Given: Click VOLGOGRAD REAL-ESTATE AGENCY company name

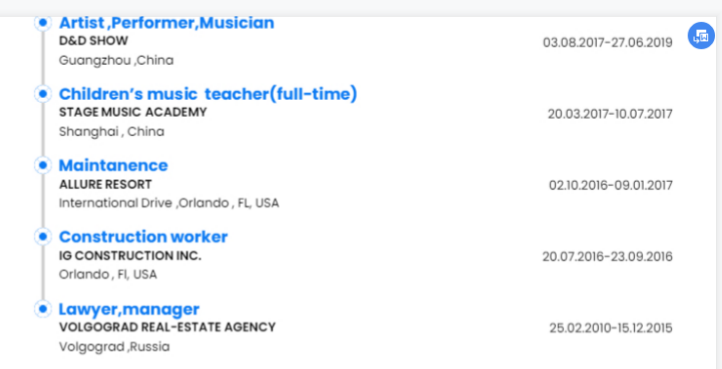Looking at the screenshot, I should point(167,328).
